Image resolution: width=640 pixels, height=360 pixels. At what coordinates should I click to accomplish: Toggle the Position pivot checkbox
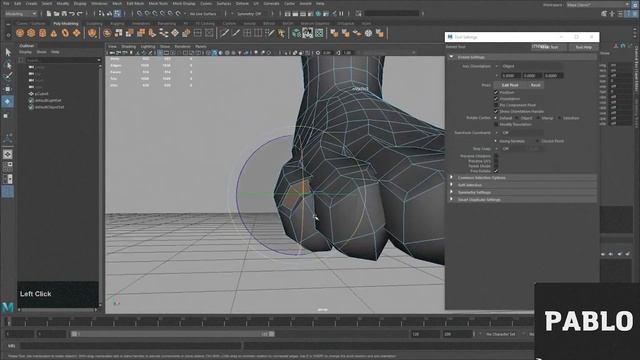(x=496, y=93)
